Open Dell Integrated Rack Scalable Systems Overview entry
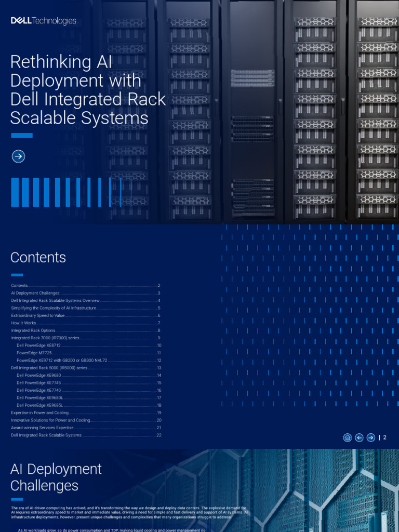The height and width of the screenshot is (532, 399). point(86,301)
